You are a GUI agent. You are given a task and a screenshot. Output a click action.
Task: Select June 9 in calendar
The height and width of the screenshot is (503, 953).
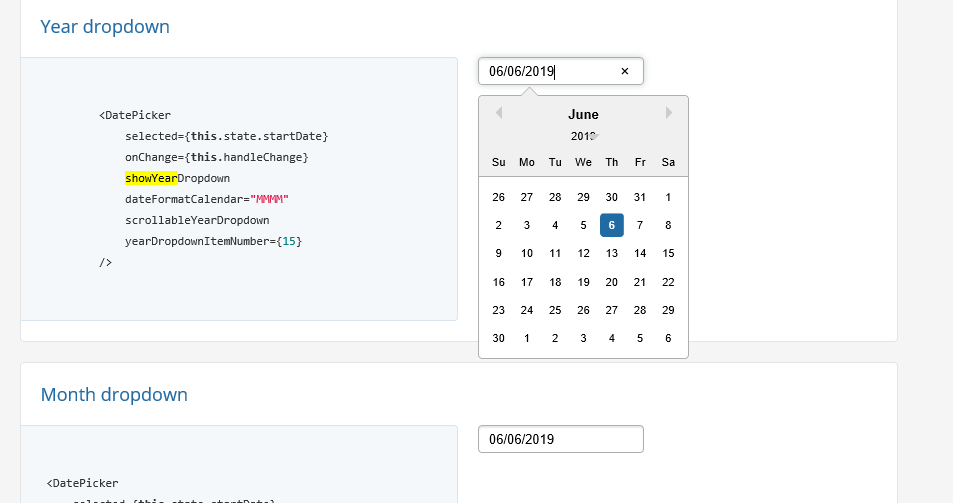pos(498,253)
